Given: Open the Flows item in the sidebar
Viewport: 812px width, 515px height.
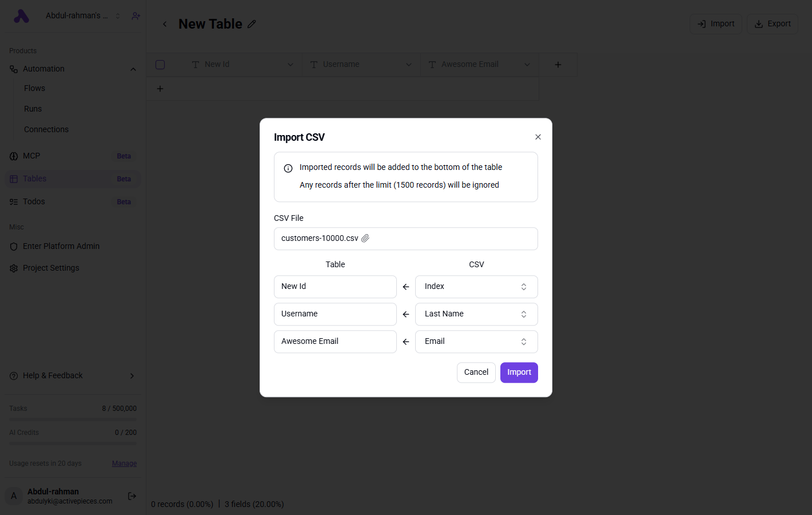Looking at the screenshot, I should [34, 88].
